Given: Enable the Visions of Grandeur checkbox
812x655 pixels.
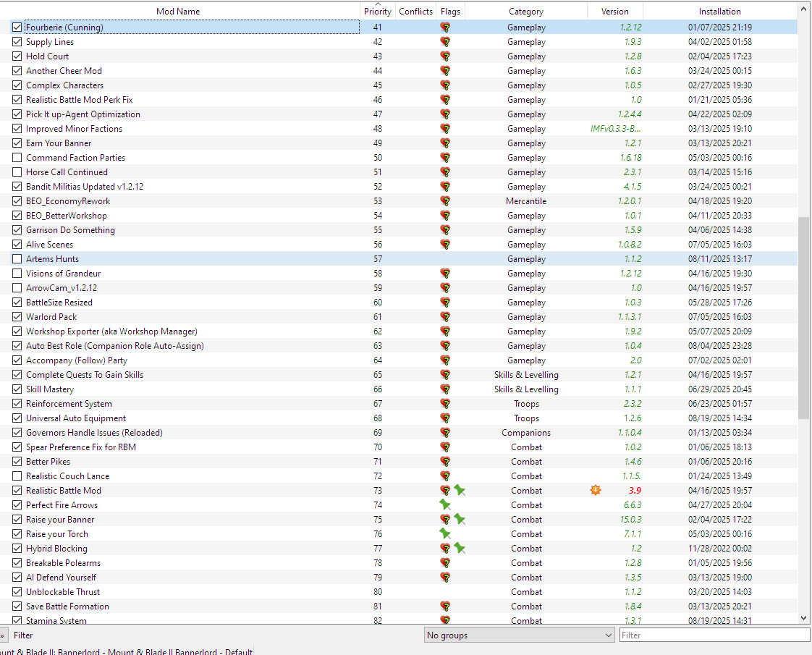Looking at the screenshot, I should click(17, 274).
